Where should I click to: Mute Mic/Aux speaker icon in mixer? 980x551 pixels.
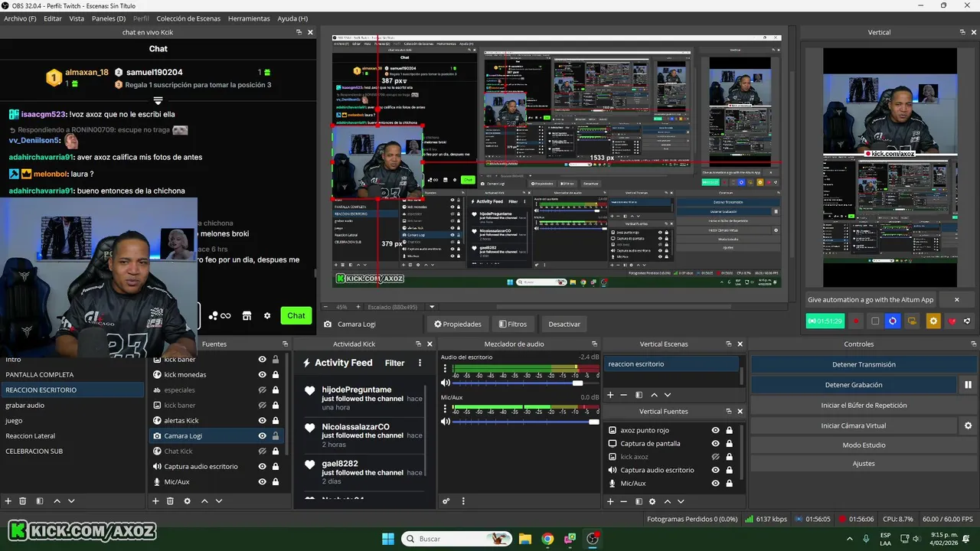pos(446,422)
